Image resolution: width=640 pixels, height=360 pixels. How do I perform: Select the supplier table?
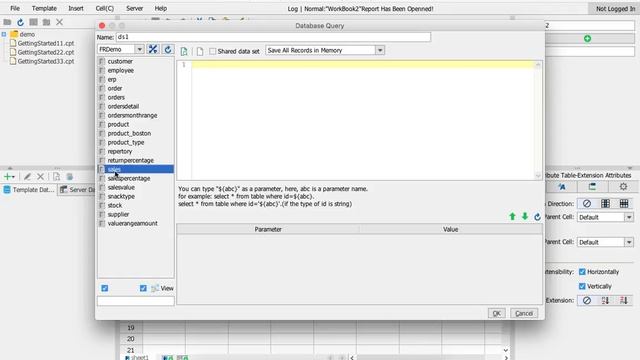click(x=118, y=214)
